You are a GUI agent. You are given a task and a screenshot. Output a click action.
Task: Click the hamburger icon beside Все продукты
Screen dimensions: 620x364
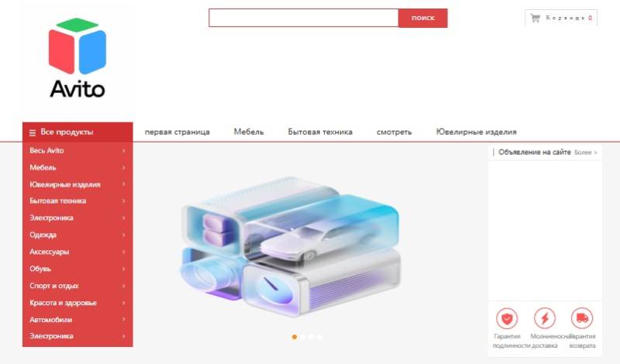(33, 132)
